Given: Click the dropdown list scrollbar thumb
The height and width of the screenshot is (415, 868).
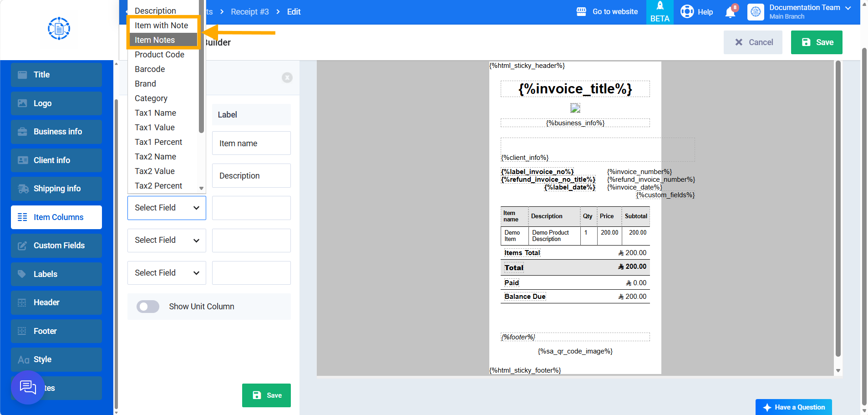Looking at the screenshot, I should click(201, 67).
